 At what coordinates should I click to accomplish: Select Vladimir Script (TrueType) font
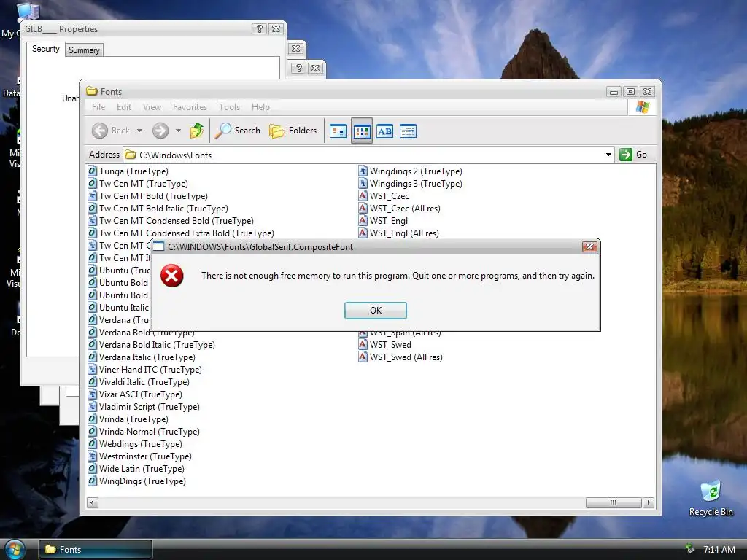(144, 407)
